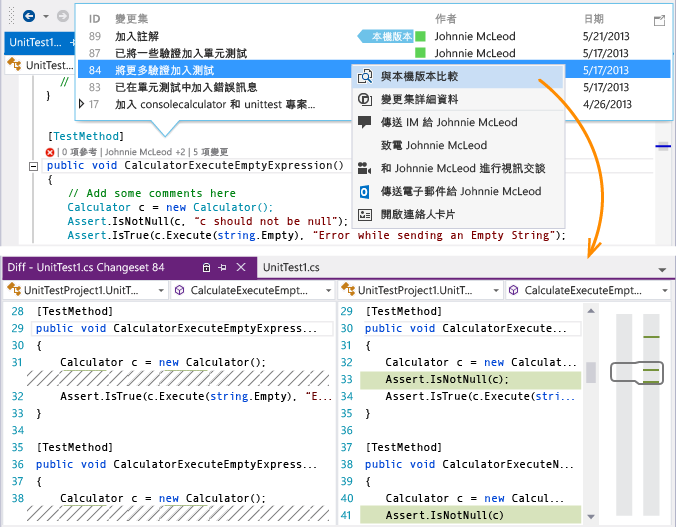Click the 作者 column header
This screenshot has height=527, width=677.
tap(446, 19)
